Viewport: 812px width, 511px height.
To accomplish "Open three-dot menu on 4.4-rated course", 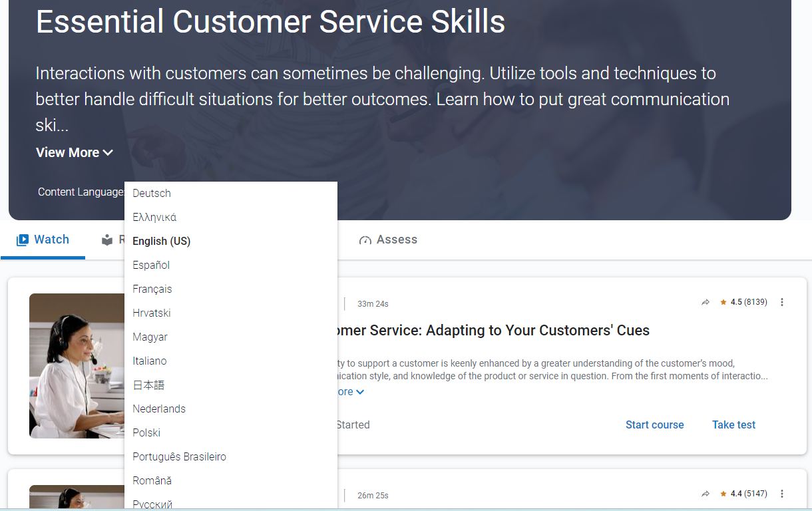I will point(782,494).
